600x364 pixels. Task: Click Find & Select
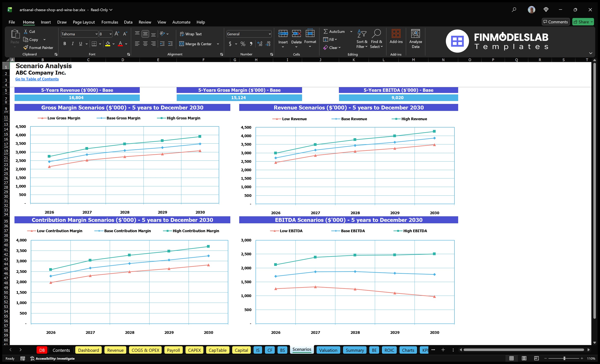tap(376, 38)
